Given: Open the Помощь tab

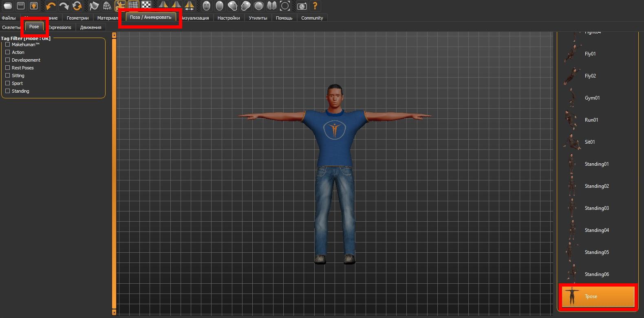Looking at the screenshot, I should pos(284,18).
